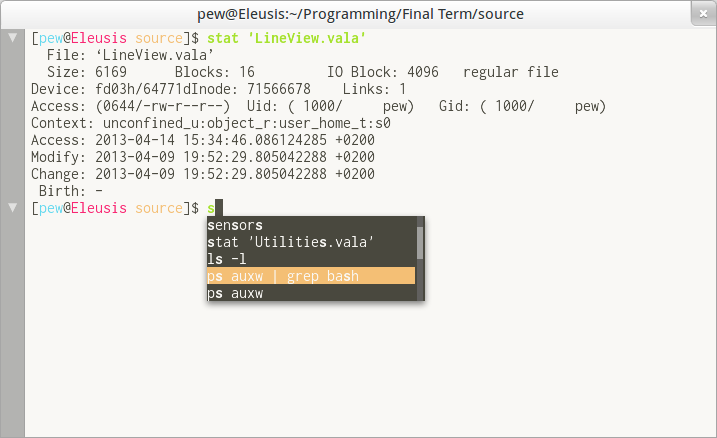Screen dimensions: 717x438
Task: Click the 'Gid: ( 1000/ pew)' text
Action: pyautogui.click(x=522, y=106)
